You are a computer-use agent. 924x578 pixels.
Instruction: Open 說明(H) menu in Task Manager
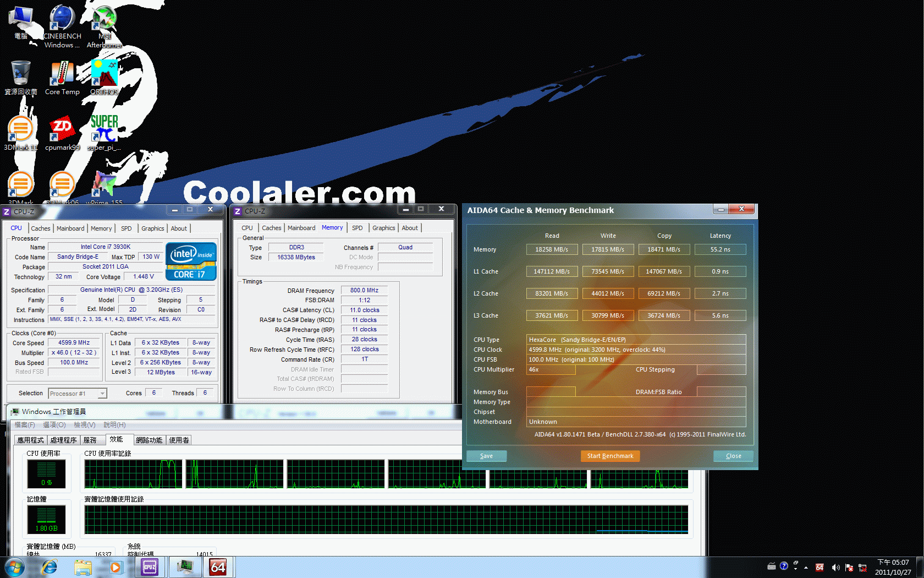[x=114, y=425]
